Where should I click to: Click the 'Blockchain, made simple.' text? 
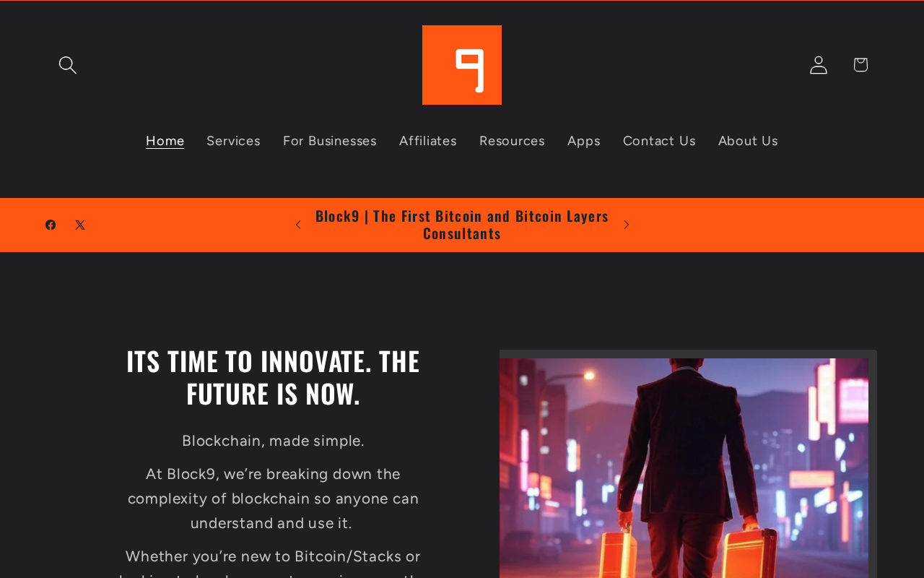coord(273,441)
